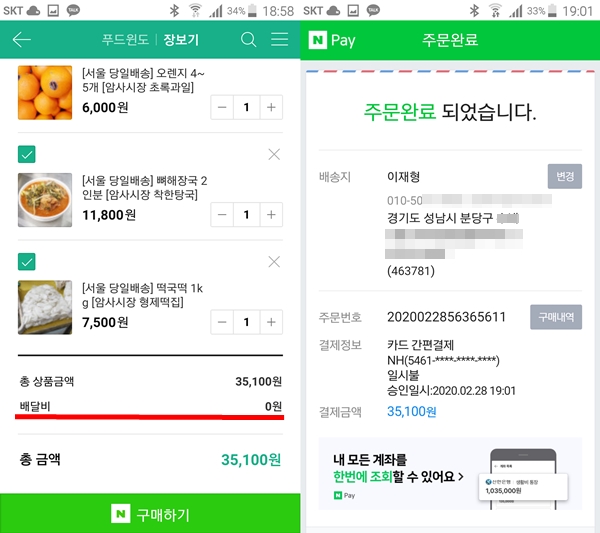This screenshot has height=533, width=600.
Task: Tap the 떡국떡 product image
Action: (44, 306)
